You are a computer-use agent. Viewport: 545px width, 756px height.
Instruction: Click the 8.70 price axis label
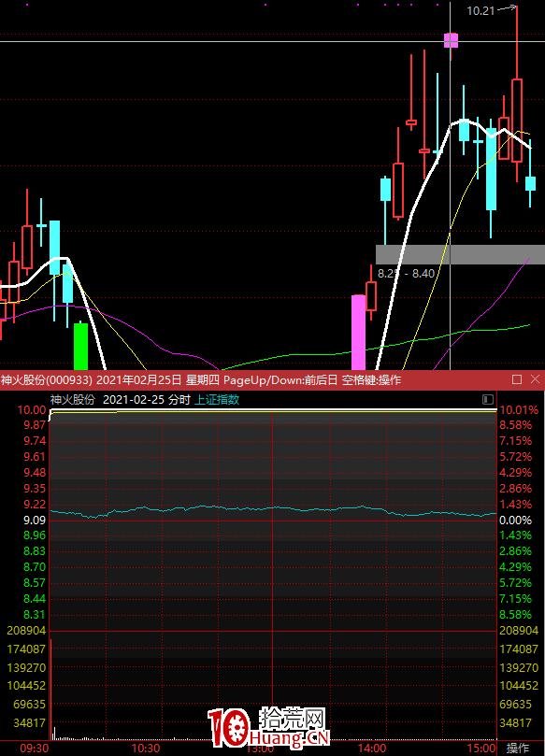tap(35, 567)
